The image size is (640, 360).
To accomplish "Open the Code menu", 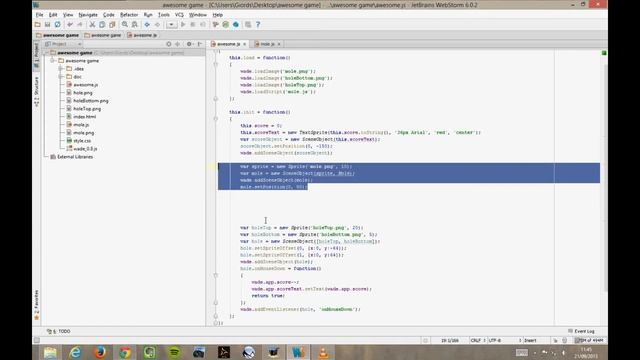I will coord(109,15).
